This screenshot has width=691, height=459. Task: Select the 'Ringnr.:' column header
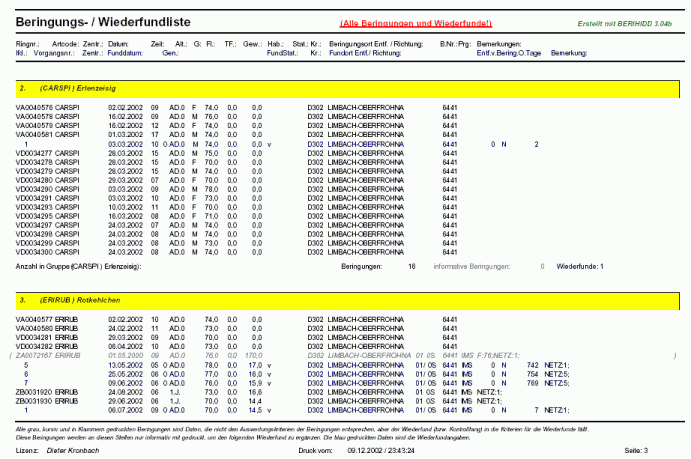pos(27,44)
